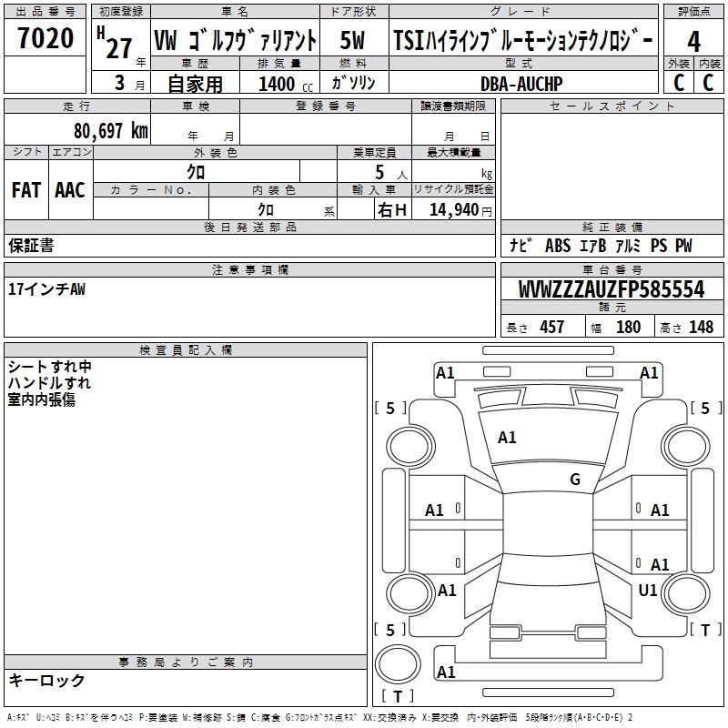728x728 pixels.
Task: Click the A1 mark on rear bumper
Action: 446,672
